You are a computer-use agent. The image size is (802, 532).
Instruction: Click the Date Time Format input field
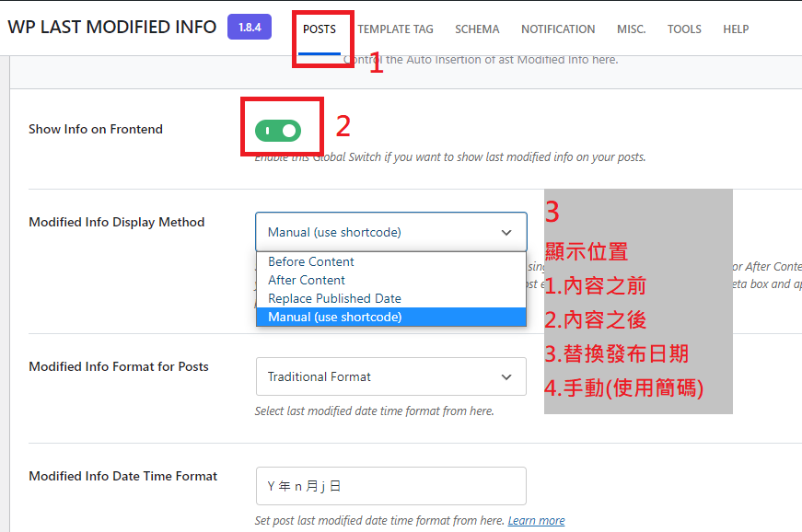click(x=391, y=486)
